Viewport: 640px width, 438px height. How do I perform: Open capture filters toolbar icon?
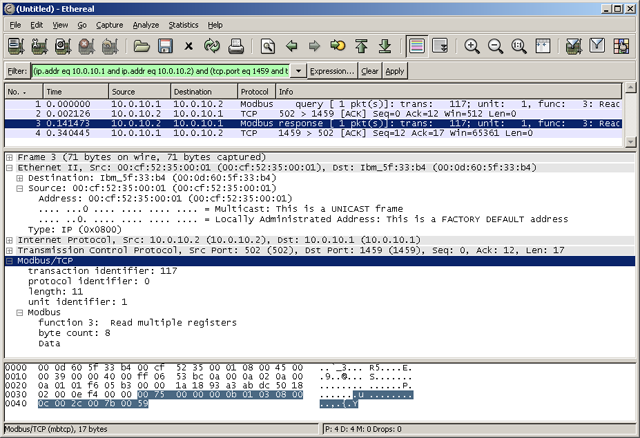[x=573, y=46]
